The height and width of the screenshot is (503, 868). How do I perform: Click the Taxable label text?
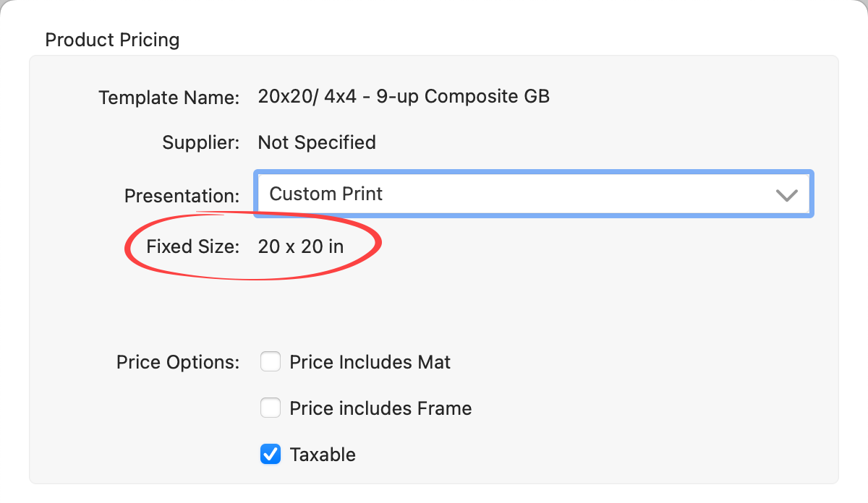click(x=323, y=455)
